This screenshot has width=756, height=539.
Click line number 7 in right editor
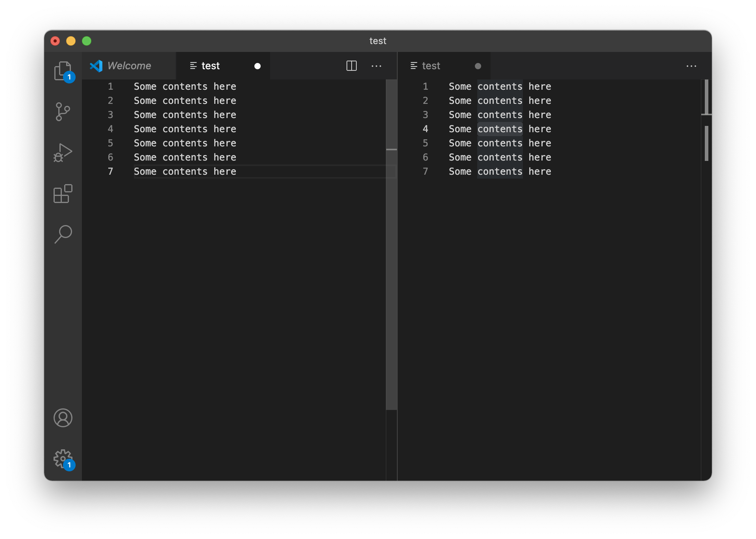click(x=426, y=172)
